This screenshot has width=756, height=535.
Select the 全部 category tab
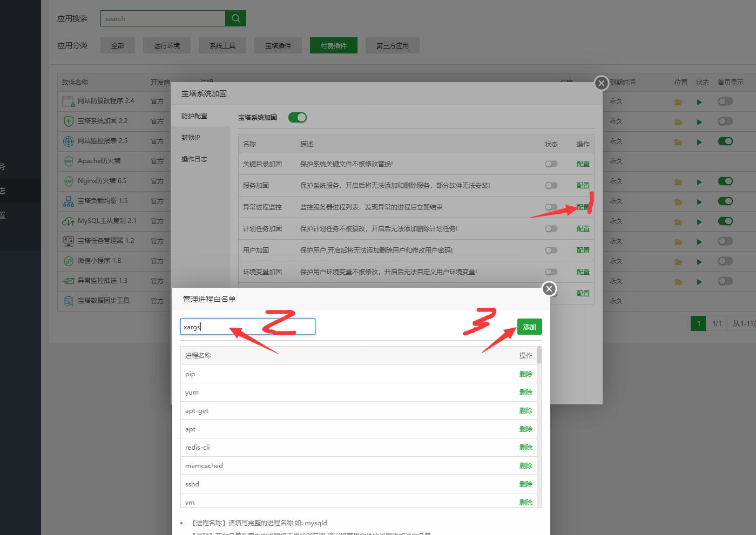click(118, 45)
